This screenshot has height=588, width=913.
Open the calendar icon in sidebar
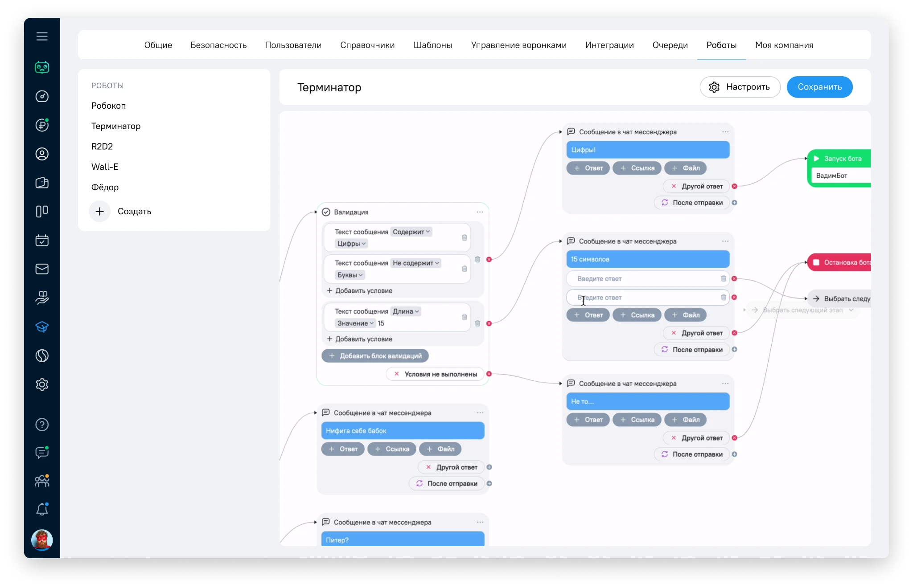pyautogui.click(x=42, y=240)
